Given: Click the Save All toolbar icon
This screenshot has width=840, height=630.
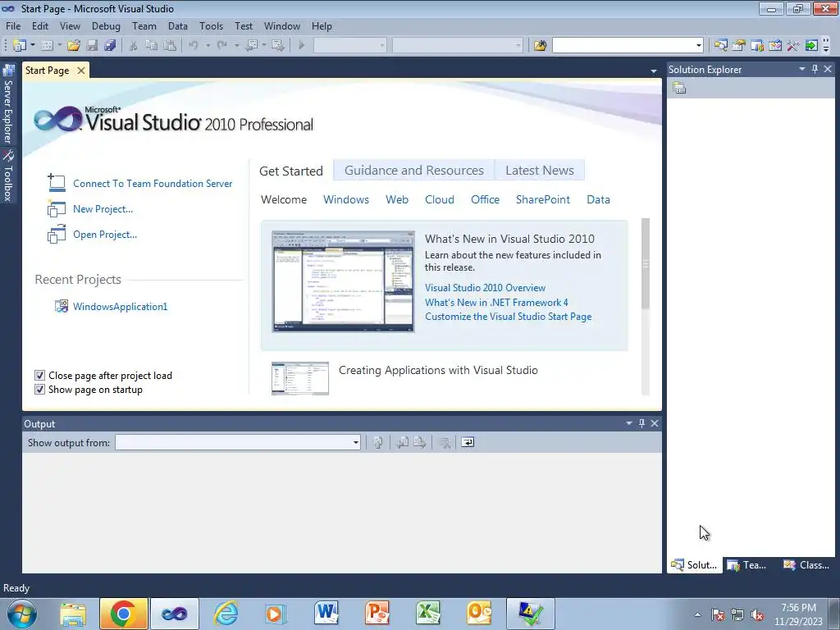Looking at the screenshot, I should [111, 46].
